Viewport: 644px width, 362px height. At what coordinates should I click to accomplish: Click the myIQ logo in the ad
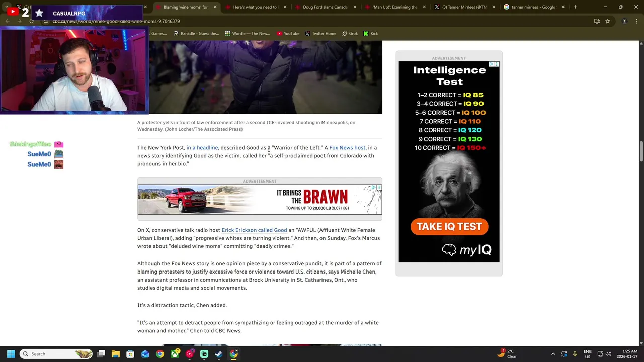click(x=466, y=250)
